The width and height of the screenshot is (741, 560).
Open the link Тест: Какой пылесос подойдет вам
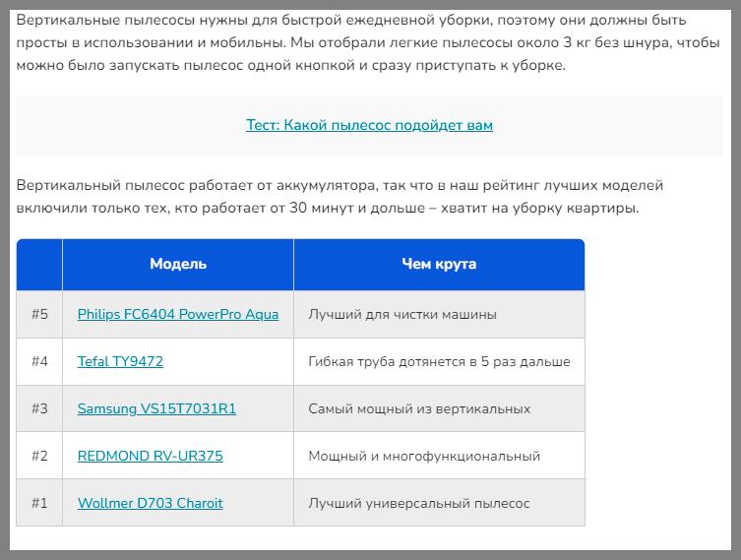tap(369, 125)
